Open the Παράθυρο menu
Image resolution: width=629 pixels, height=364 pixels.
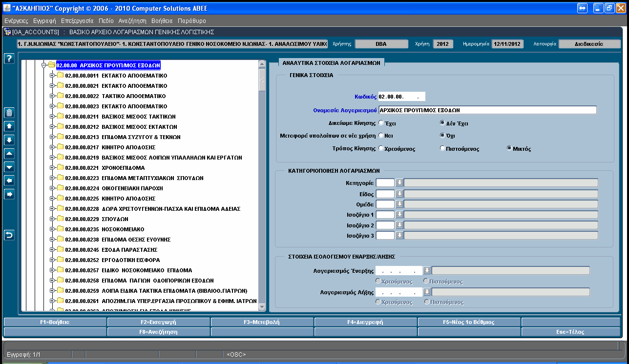192,21
